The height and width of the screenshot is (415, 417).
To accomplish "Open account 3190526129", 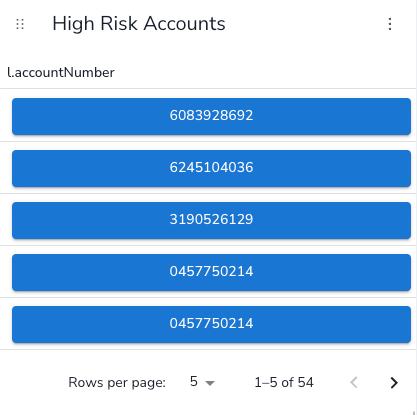I will point(211,220).
